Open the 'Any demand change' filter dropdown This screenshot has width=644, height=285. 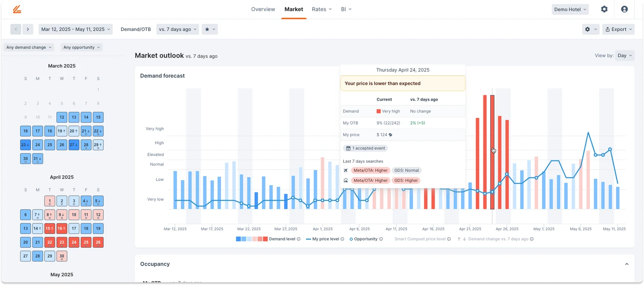[29, 47]
